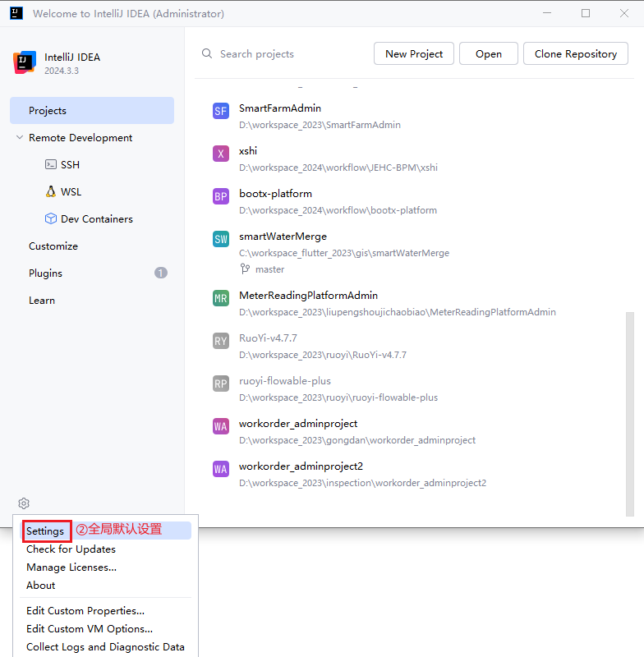Click the BP icon of bootx-platform project
644x657 pixels.
pyautogui.click(x=221, y=196)
